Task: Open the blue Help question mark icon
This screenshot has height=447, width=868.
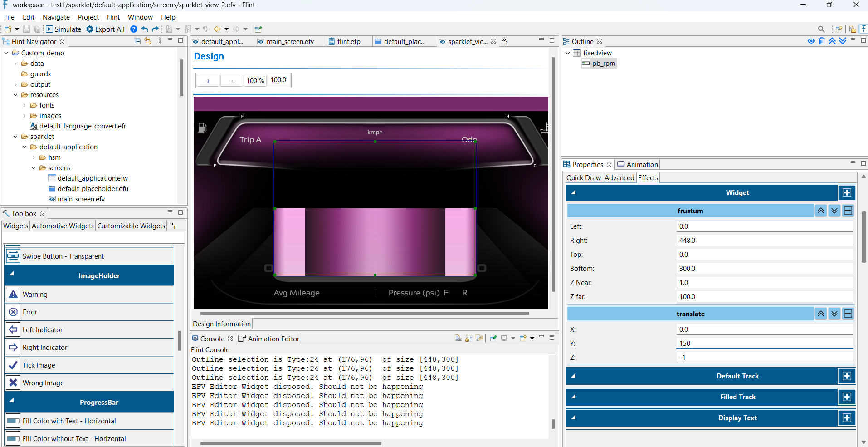Action: point(134,29)
